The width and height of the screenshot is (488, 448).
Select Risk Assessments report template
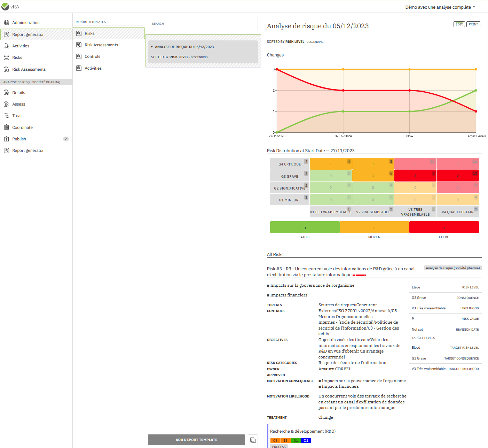tap(101, 45)
